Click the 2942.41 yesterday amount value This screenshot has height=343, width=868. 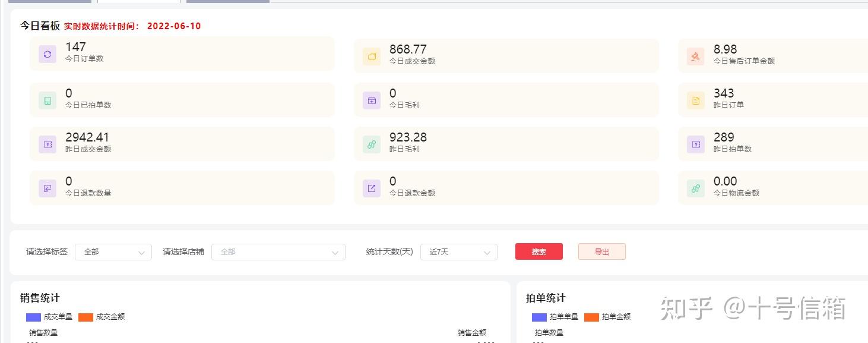point(87,137)
